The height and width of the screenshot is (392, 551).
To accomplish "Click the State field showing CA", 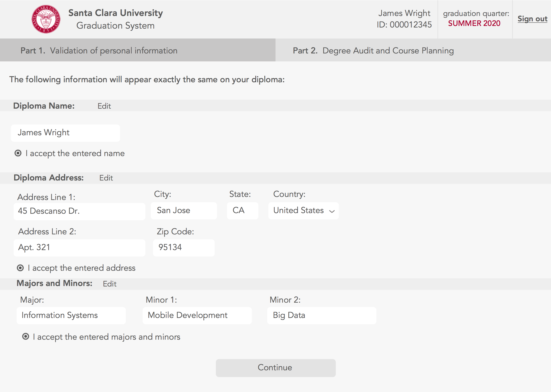I will coord(242,210).
